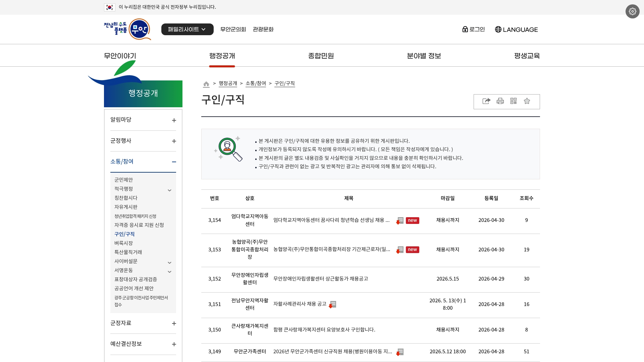The width and height of the screenshot is (644, 362).
Task: Expand the 군정행사 sidebar section
Action: (174, 141)
